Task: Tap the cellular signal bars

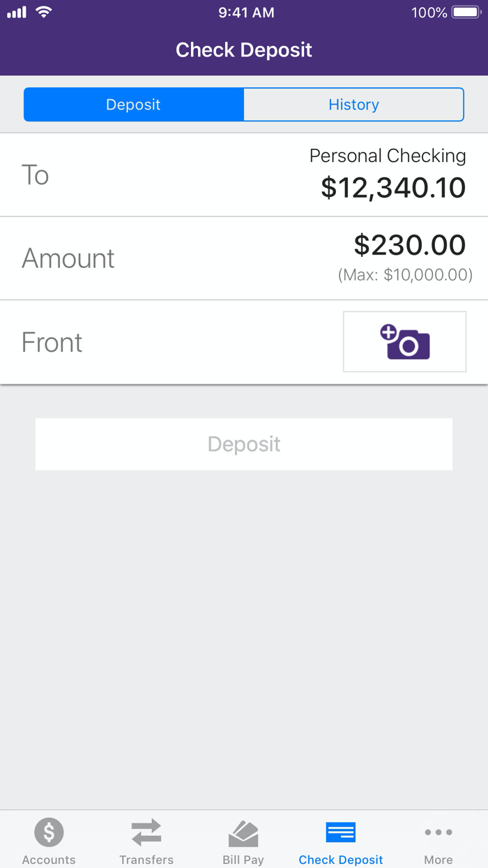Action: (15, 11)
